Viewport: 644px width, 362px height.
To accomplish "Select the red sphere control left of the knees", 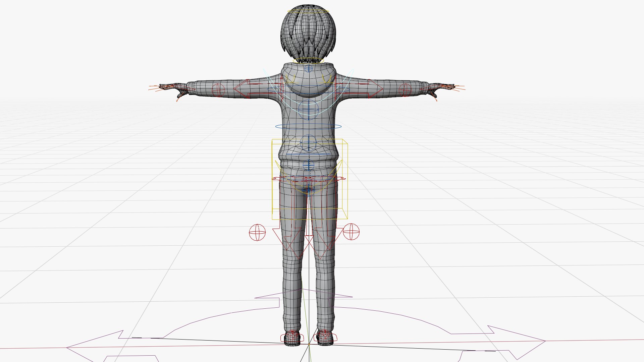I will click(257, 232).
